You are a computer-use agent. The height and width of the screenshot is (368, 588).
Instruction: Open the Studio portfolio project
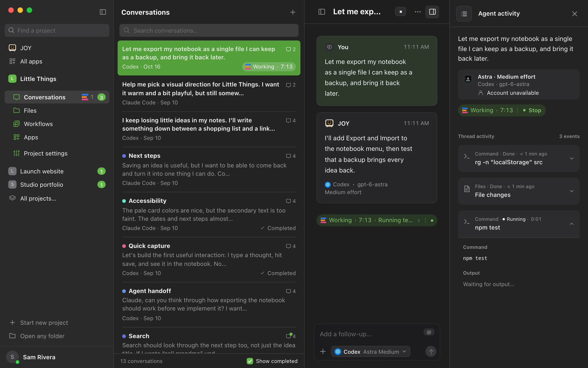pos(57,185)
